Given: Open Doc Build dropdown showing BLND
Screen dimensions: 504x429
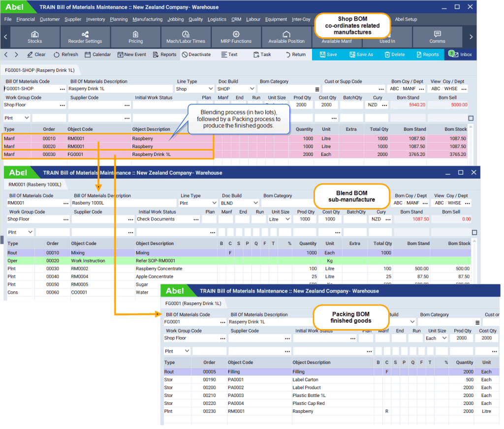Looking at the screenshot, I should pyautogui.click(x=255, y=203).
